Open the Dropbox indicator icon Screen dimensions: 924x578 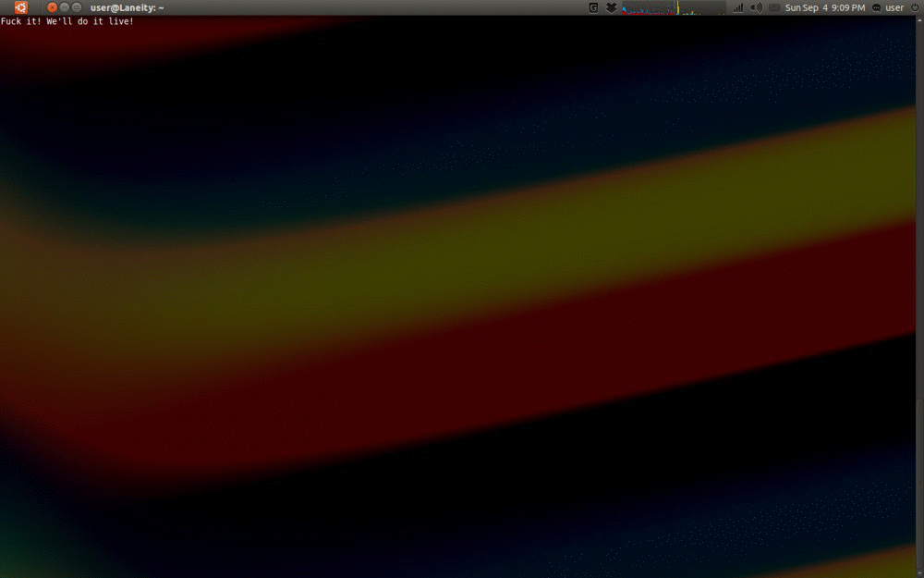tap(611, 7)
